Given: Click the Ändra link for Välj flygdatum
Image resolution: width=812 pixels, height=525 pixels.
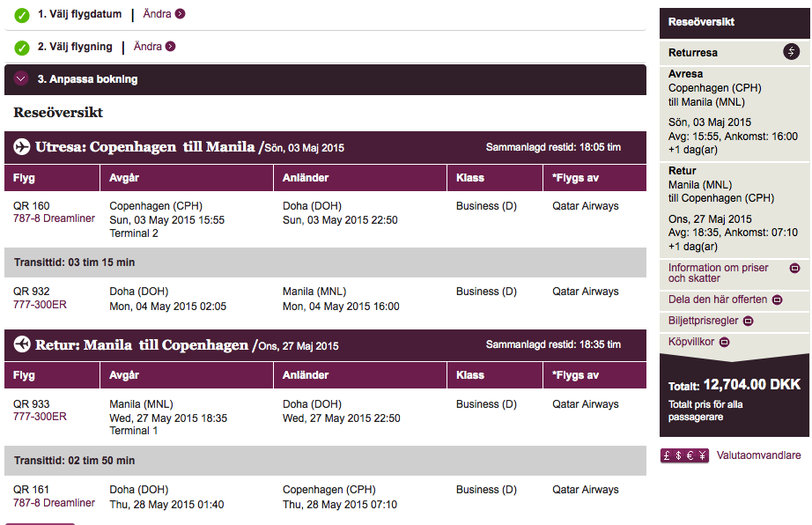Looking at the screenshot, I should click(157, 14).
